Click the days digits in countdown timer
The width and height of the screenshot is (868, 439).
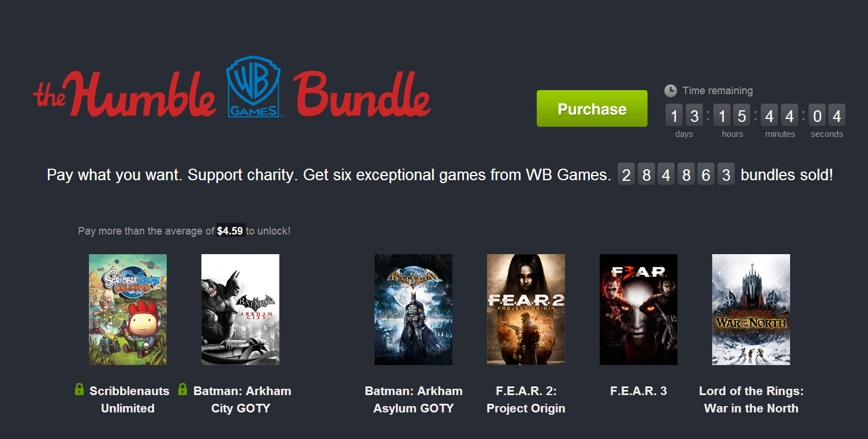[x=684, y=116]
